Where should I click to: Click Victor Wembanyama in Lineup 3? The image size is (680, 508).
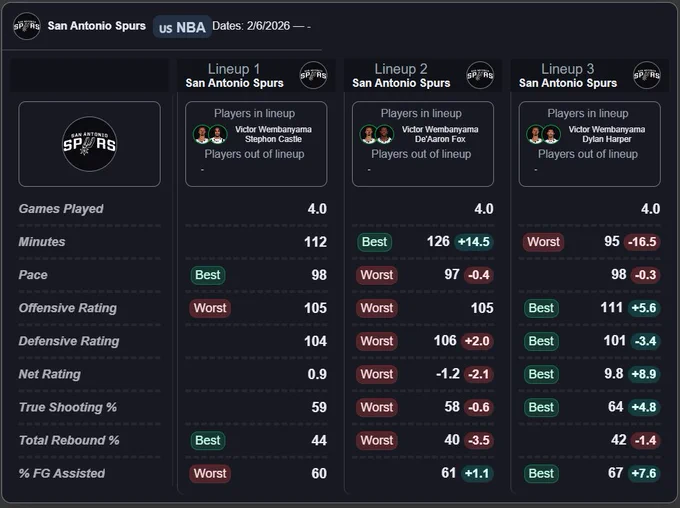[x=607, y=129]
